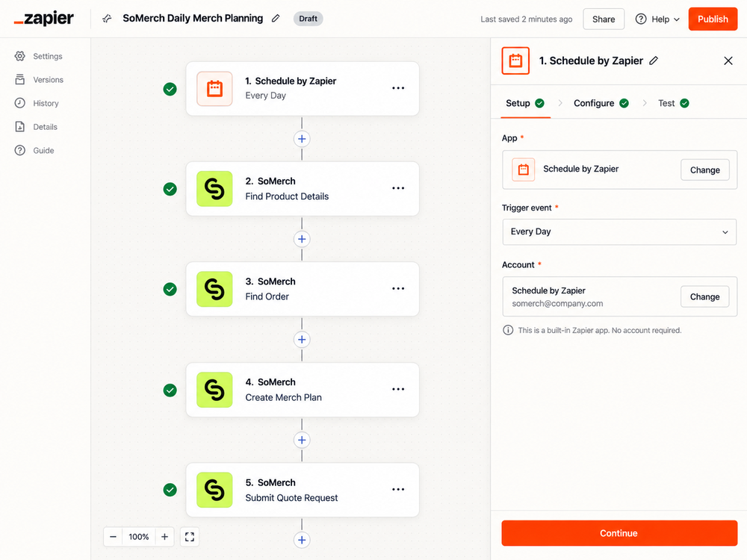747x560 pixels.
Task: Open Versions in the left sidebar
Action: pyautogui.click(x=39, y=80)
